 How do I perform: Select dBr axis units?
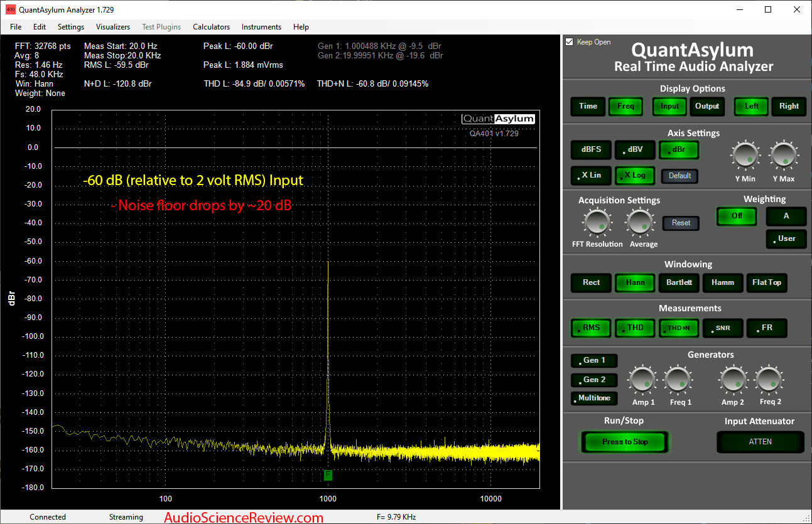[679, 149]
